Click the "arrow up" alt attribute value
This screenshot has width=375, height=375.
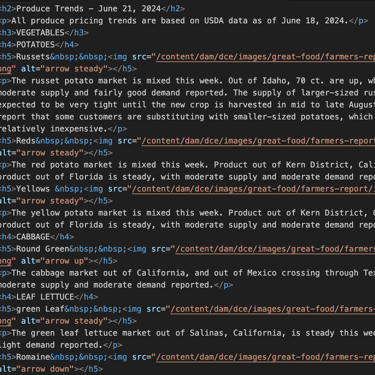coord(64,261)
